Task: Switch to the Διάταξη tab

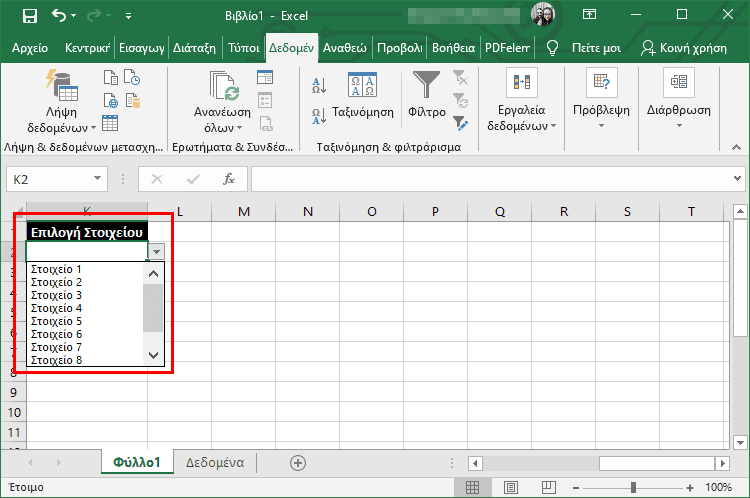Action: (194, 48)
